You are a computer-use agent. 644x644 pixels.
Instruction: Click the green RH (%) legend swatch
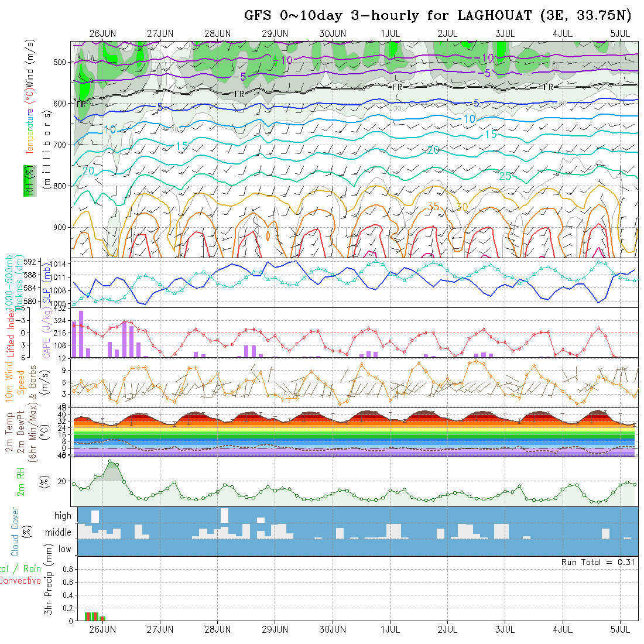tap(28, 180)
